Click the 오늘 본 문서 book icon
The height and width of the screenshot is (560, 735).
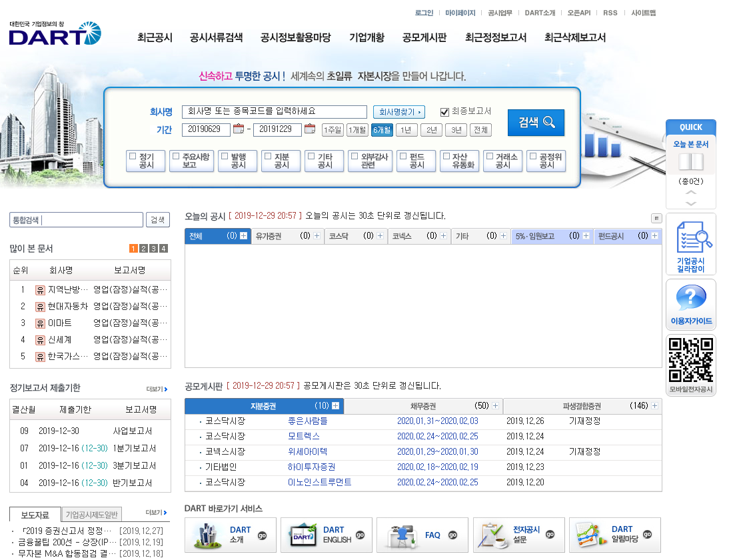pos(691,162)
